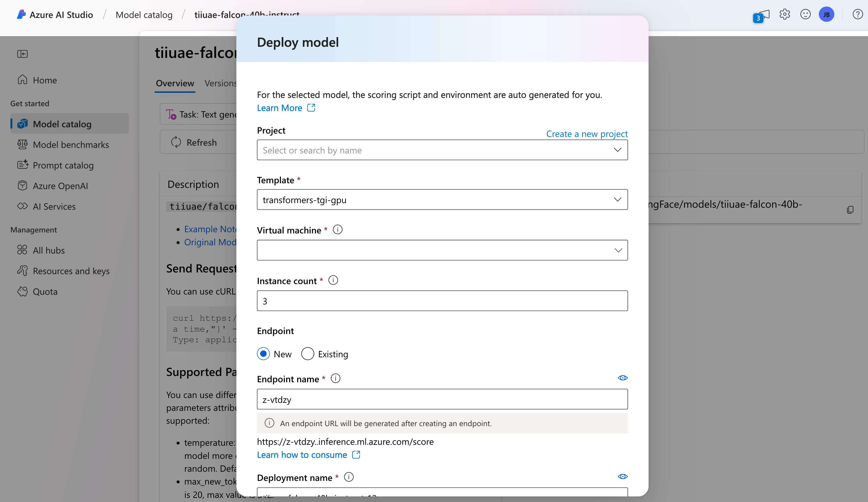This screenshot has width=868, height=502.
Task: Open the help question mark icon
Action: pyautogui.click(x=857, y=14)
